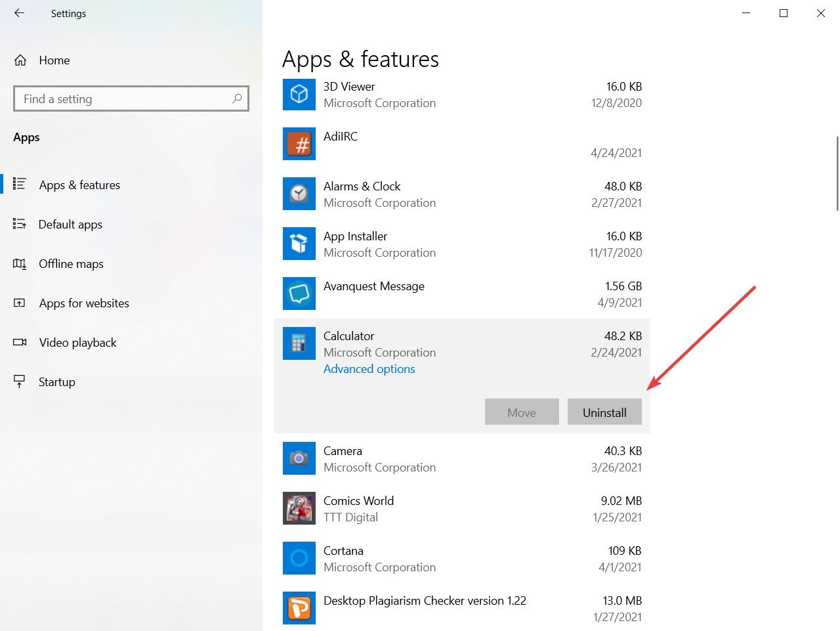Screen dimensions: 840x631
Task: Select Desktop Plagiarism Checker version 1.22
Action: (x=425, y=601)
